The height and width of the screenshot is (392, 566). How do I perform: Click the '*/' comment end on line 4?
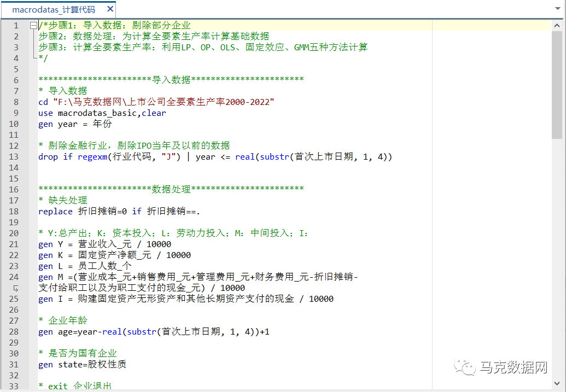pyautogui.click(x=43, y=58)
